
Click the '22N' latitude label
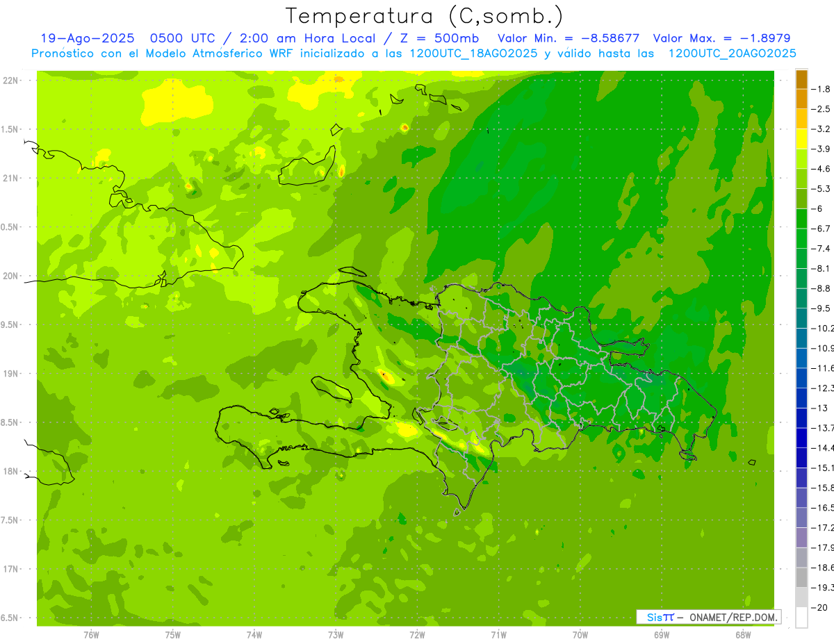point(10,81)
